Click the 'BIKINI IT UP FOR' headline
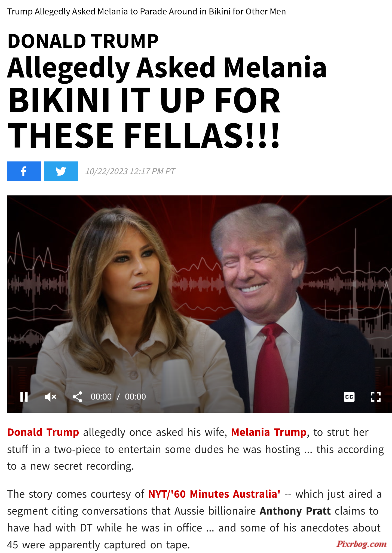 [144, 100]
